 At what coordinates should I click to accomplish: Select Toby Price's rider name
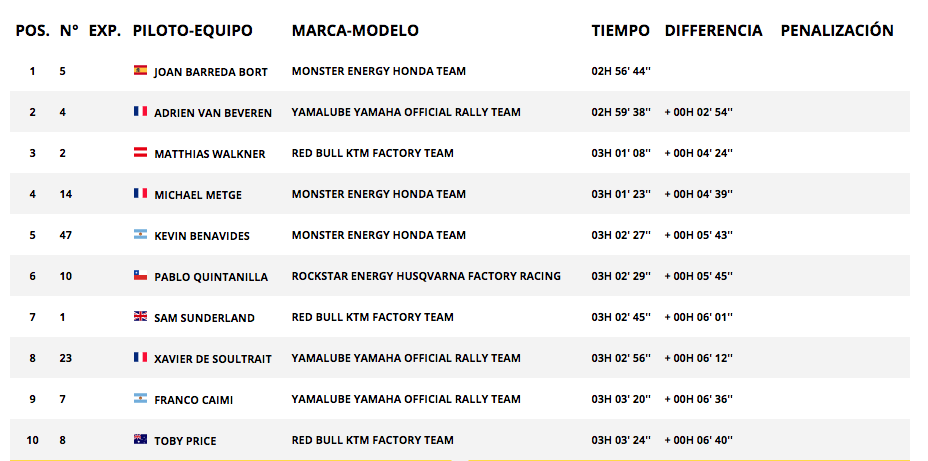(x=185, y=441)
